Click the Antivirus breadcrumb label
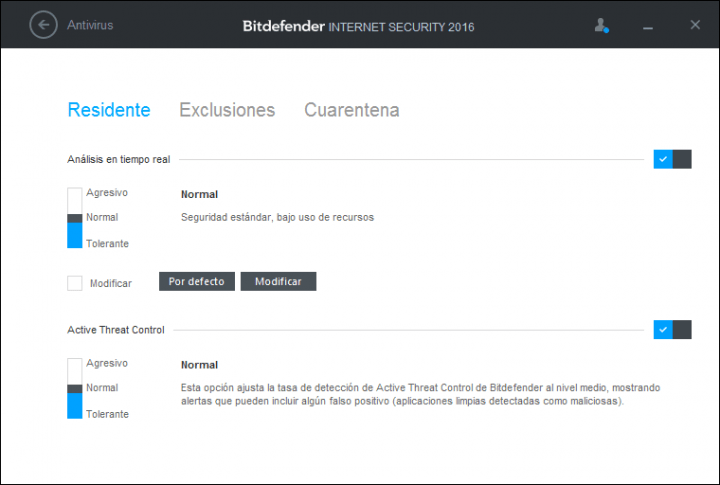 pyautogui.click(x=90, y=25)
